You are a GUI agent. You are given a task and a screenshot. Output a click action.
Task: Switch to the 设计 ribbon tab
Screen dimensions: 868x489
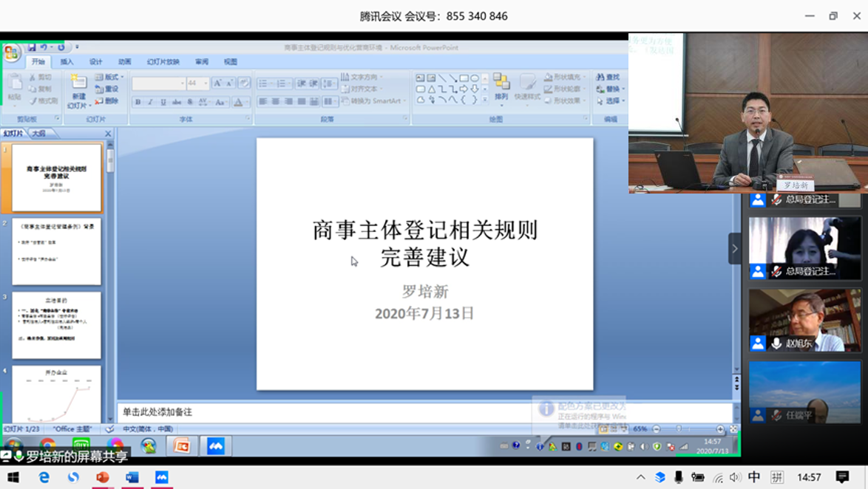pos(96,62)
